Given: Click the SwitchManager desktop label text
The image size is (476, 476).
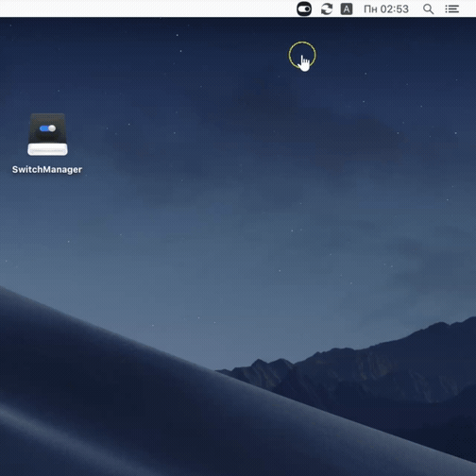Looking at the screenshot, I should click(x=47, y=170).
